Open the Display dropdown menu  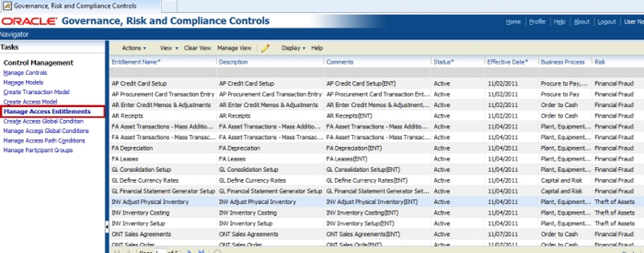(293, 48)
